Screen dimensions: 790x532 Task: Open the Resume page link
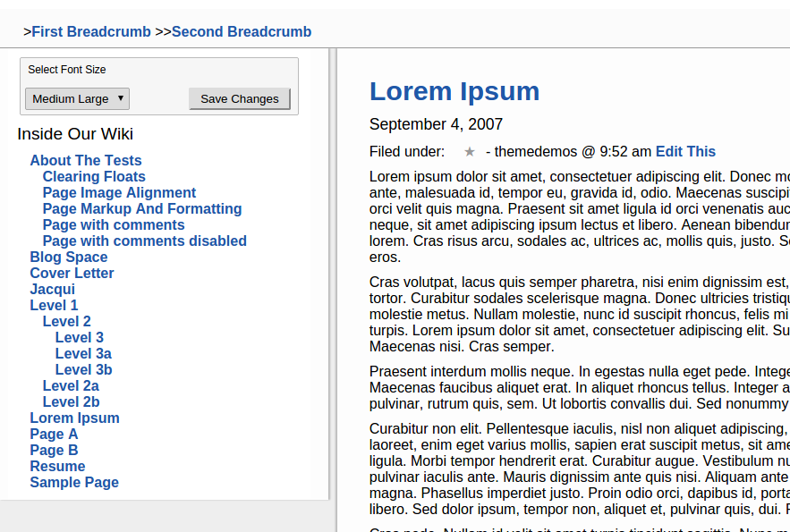click(x=57, y=467)
